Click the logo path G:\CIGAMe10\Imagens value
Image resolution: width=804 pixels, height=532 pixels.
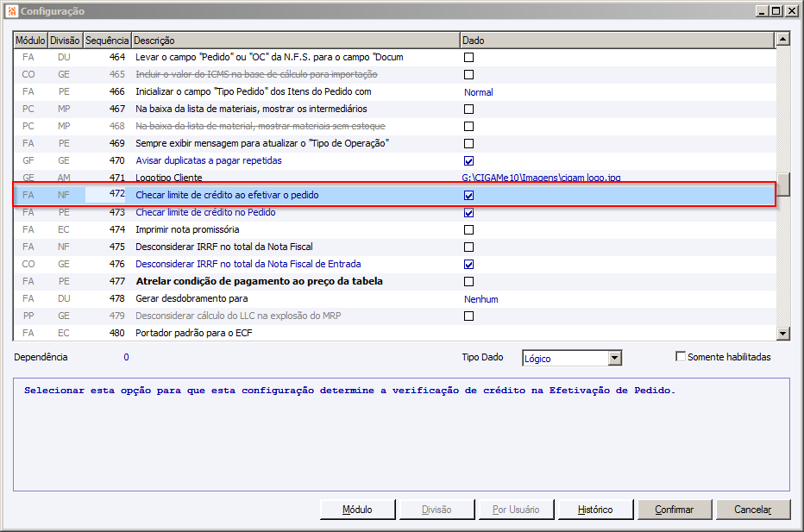point(541,178)
